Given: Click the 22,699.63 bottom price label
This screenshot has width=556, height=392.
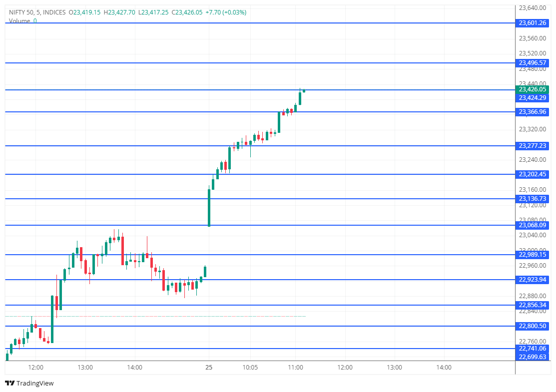Looking at the screenshot, I should click(x=532, y=357).
